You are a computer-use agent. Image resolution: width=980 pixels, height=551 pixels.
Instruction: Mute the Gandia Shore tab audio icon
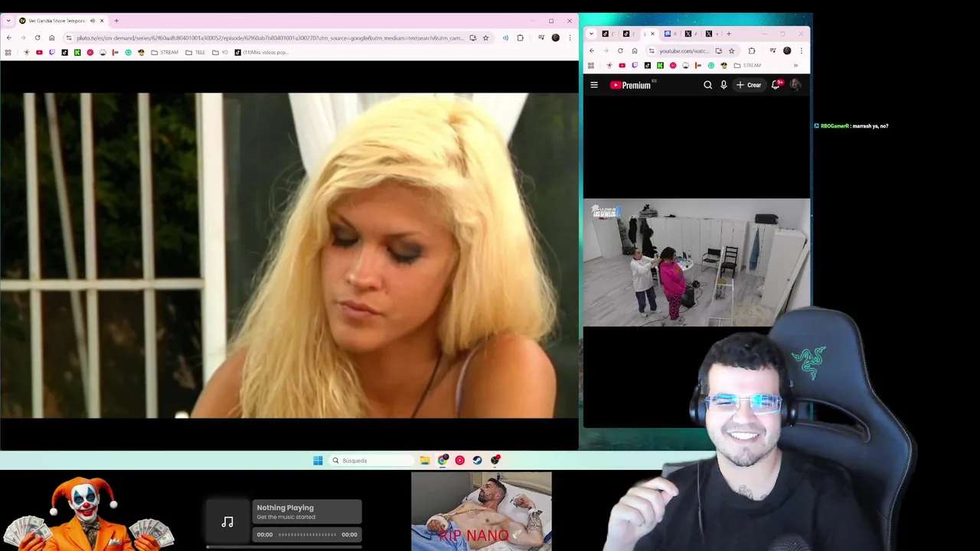click(93, 21)
